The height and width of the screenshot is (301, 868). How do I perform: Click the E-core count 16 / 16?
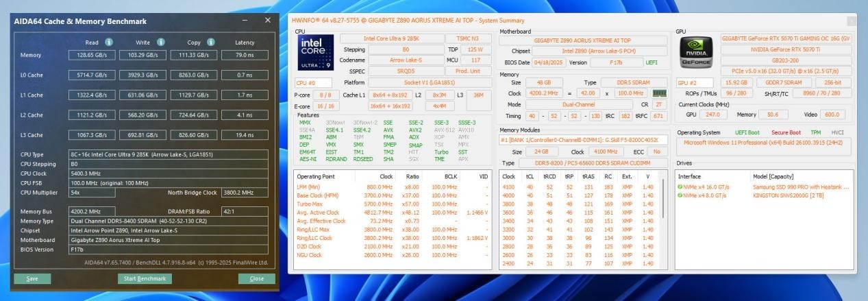325,106
